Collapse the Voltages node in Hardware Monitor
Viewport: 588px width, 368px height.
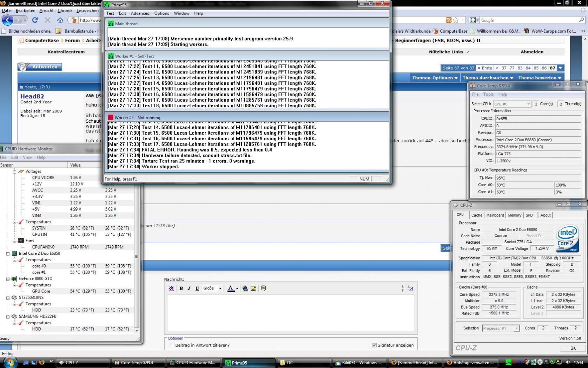click(x=15, y=172)
